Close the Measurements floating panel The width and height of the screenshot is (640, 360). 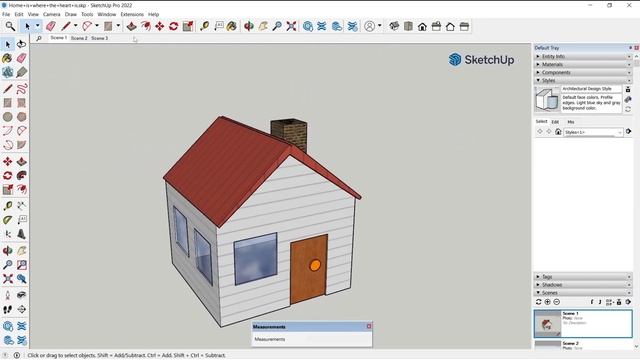(x=369, y=326)
